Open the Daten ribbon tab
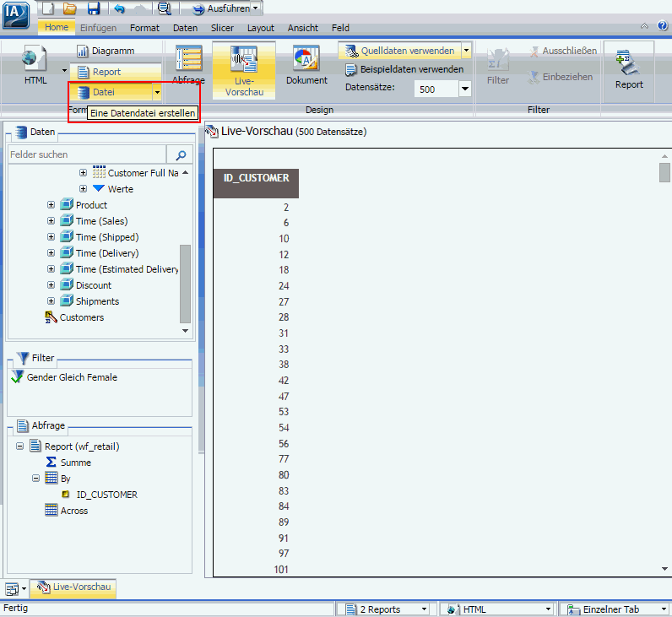672x617 pixels. pyautogui.click(x=185, y=28)
